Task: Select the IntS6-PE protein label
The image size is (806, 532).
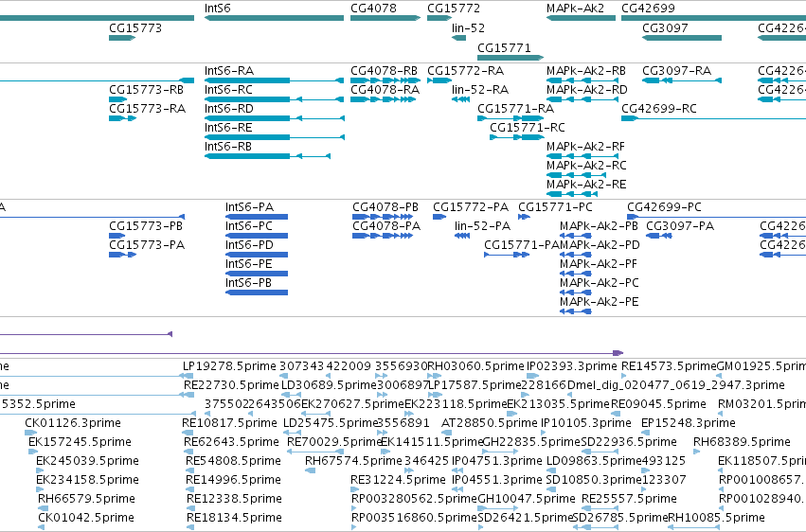Action: point(249,264)
